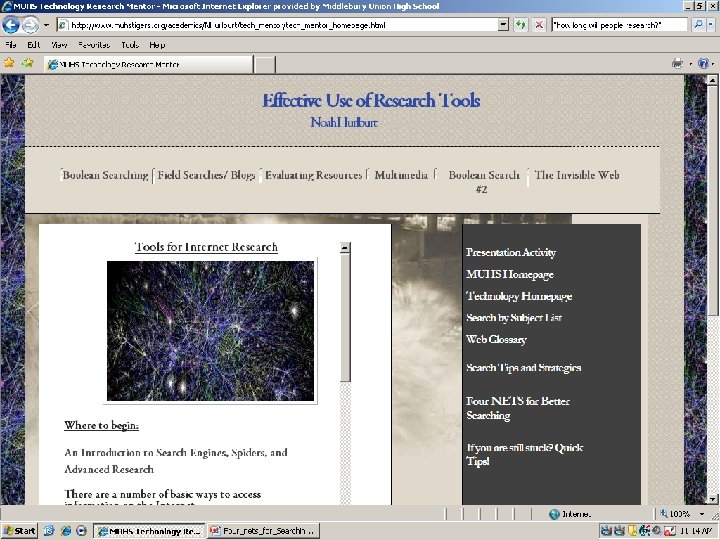Screen dimensions: 720x540
Task: Click the search magnifier icon
Action: tap(698, 25)
